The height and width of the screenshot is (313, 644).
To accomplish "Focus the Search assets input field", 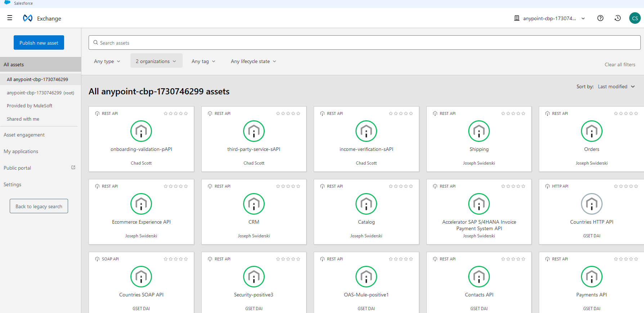I will (365, 43).
